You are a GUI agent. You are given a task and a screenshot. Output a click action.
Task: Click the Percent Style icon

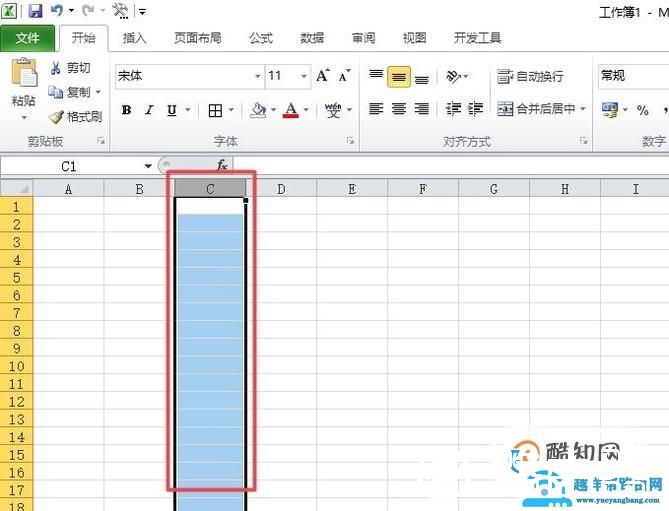(x=643, y=110)
